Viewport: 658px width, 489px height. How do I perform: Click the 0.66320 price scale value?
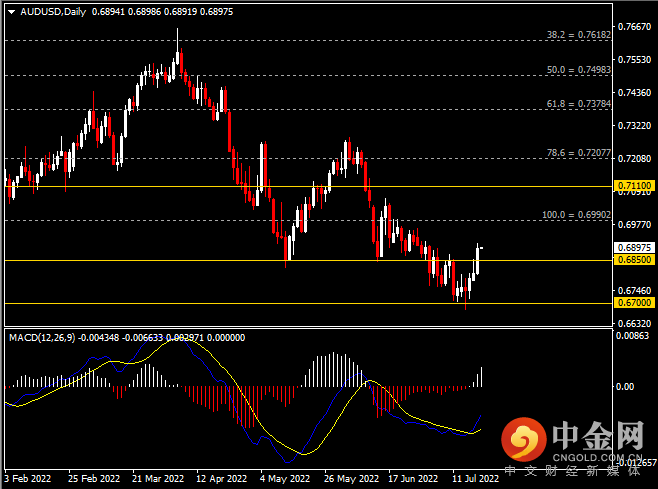coord(634,324)
